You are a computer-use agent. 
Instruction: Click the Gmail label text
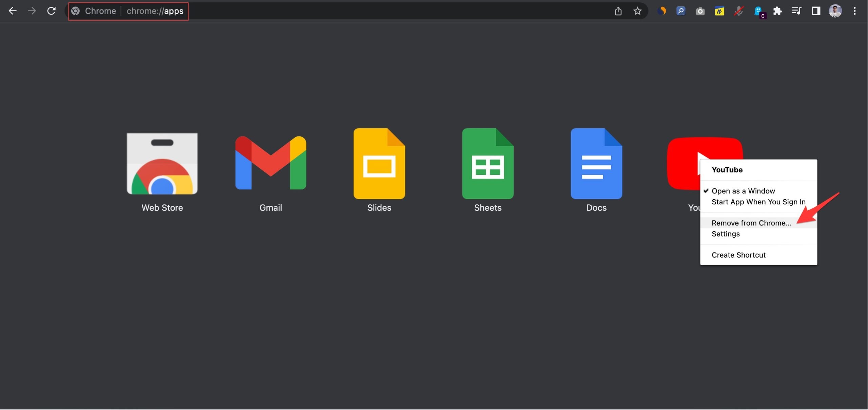[x=271, y=208]
